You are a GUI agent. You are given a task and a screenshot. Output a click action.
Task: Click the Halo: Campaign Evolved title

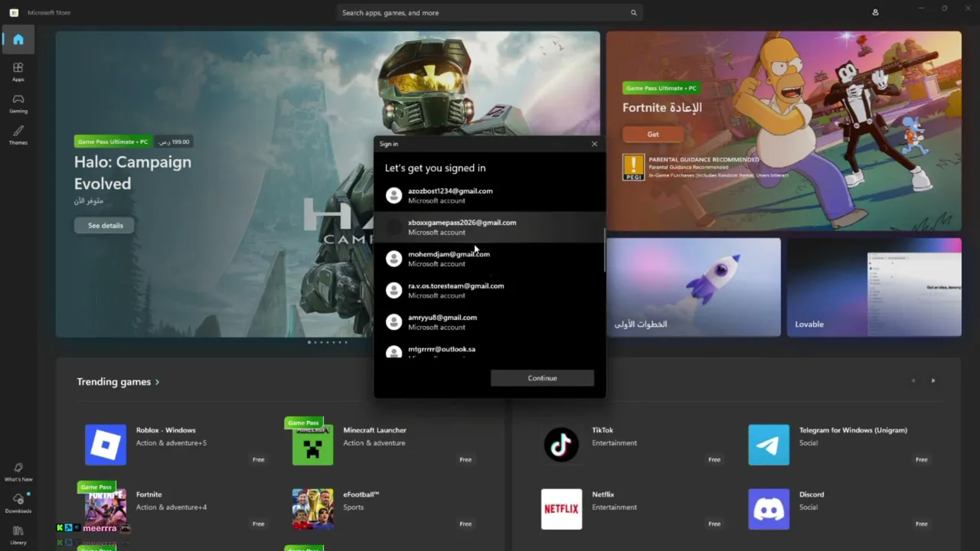132,173
